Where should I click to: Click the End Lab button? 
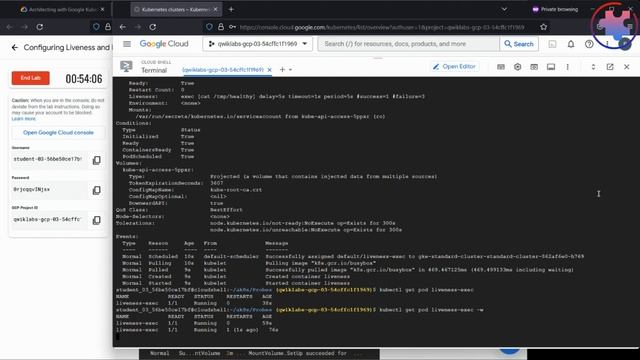(x=31, y=78)
